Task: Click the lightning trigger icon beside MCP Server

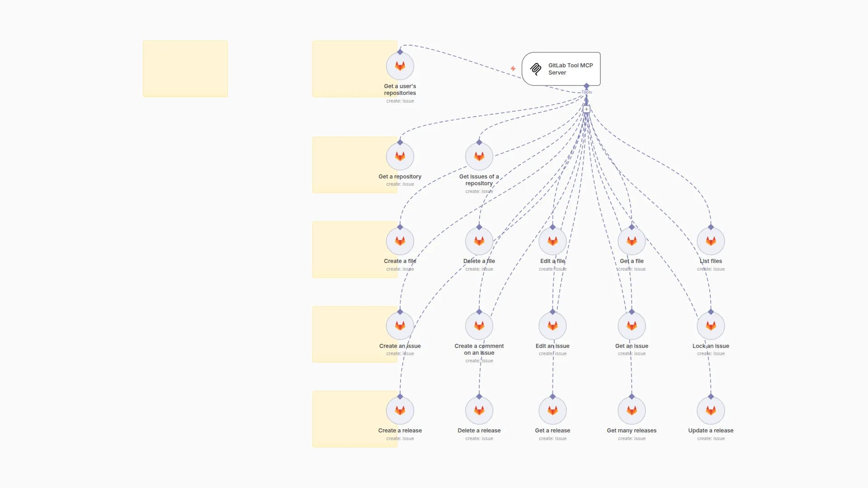Action: pos(513,69)
